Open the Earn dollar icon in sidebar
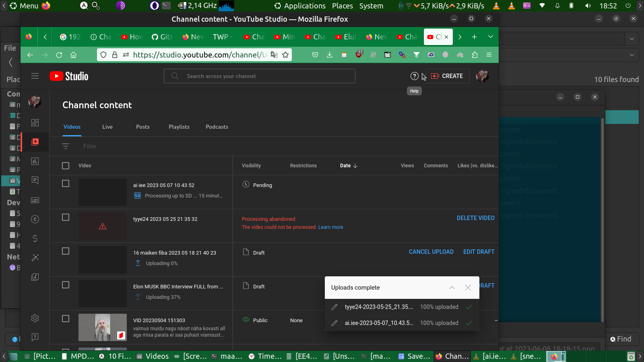This screenshot has width=644, height=362. click(35, 239)
